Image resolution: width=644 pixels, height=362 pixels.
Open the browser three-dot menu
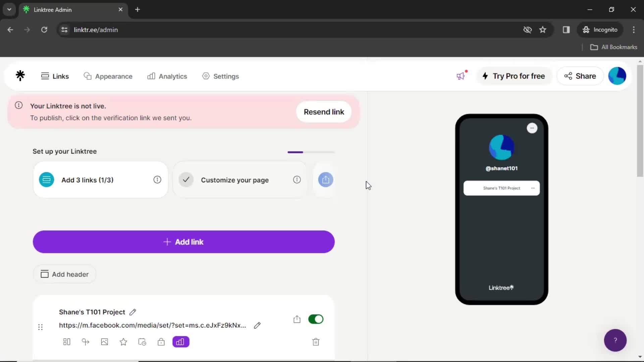coord(634,29)
